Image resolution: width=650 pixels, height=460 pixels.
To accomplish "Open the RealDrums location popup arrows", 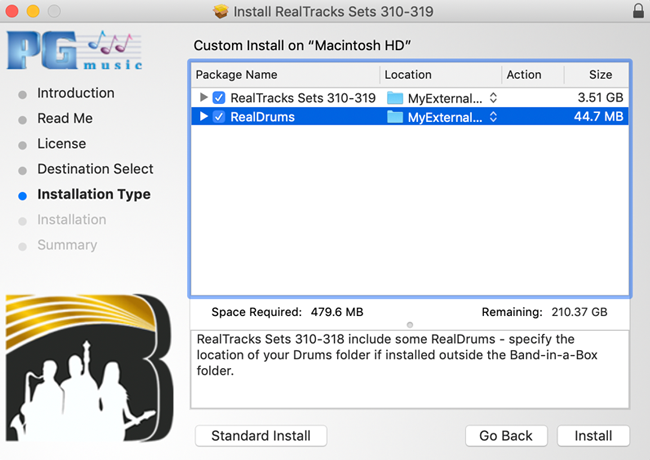I will [493, 117].
